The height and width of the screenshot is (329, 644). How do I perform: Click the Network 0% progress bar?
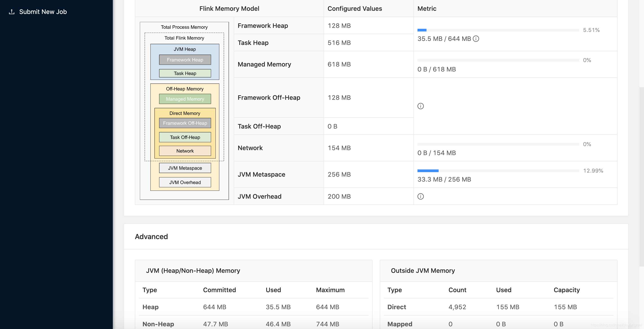coord(498,144)
